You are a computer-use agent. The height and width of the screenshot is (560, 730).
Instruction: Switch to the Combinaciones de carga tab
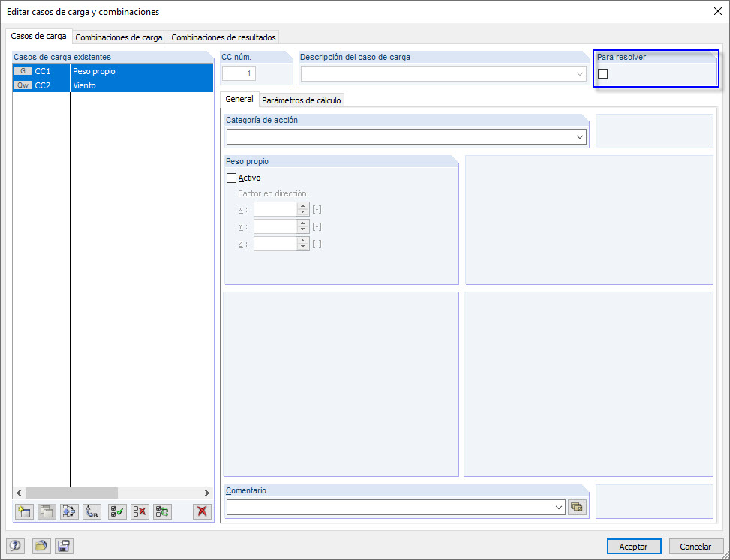[119, 37]
